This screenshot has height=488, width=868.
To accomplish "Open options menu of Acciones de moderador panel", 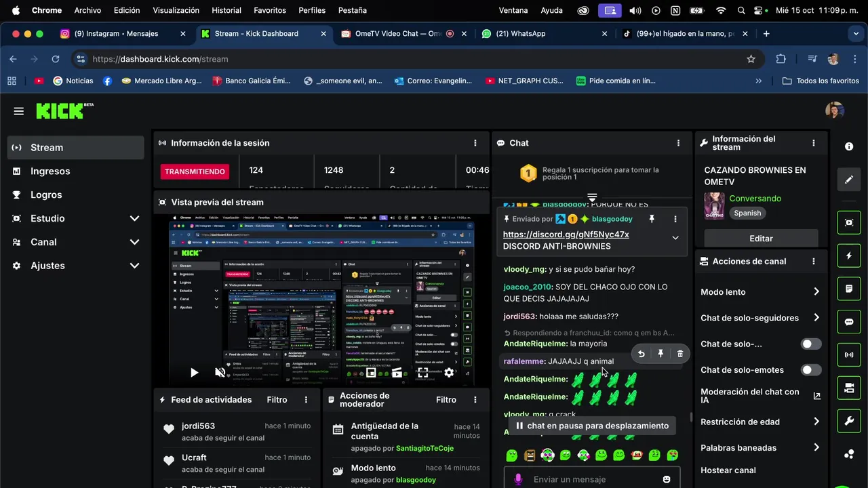I will (475, 400).
